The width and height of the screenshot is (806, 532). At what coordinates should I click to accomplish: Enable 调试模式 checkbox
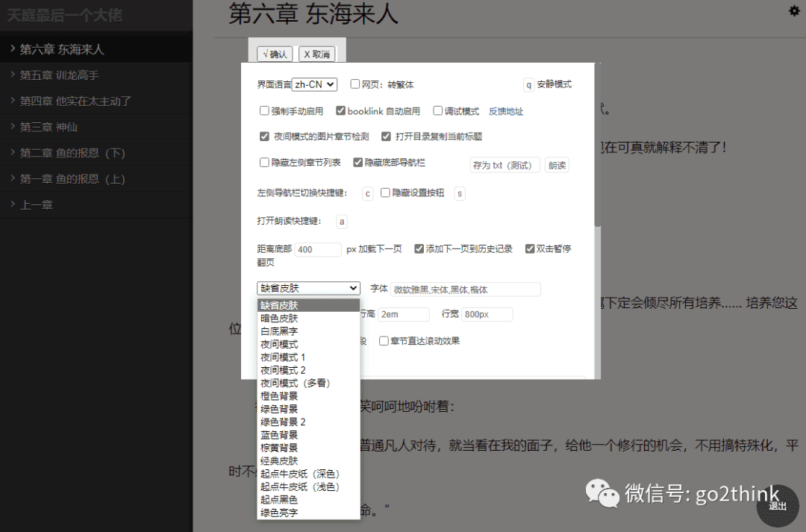(438, 110)
